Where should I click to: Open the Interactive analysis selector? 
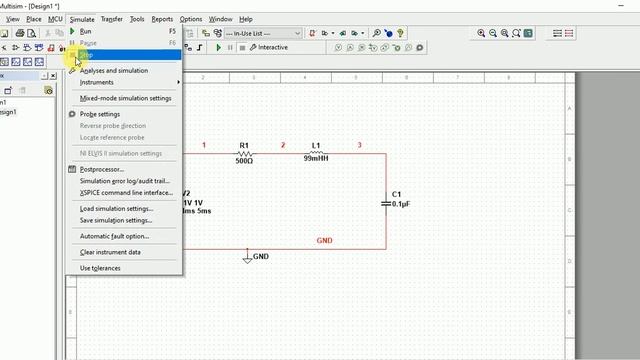pos(269,47)
